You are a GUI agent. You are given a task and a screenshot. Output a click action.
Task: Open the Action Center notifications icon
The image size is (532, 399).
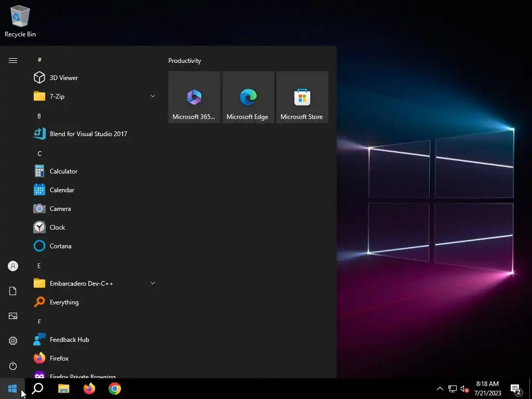tap(516, 389)
